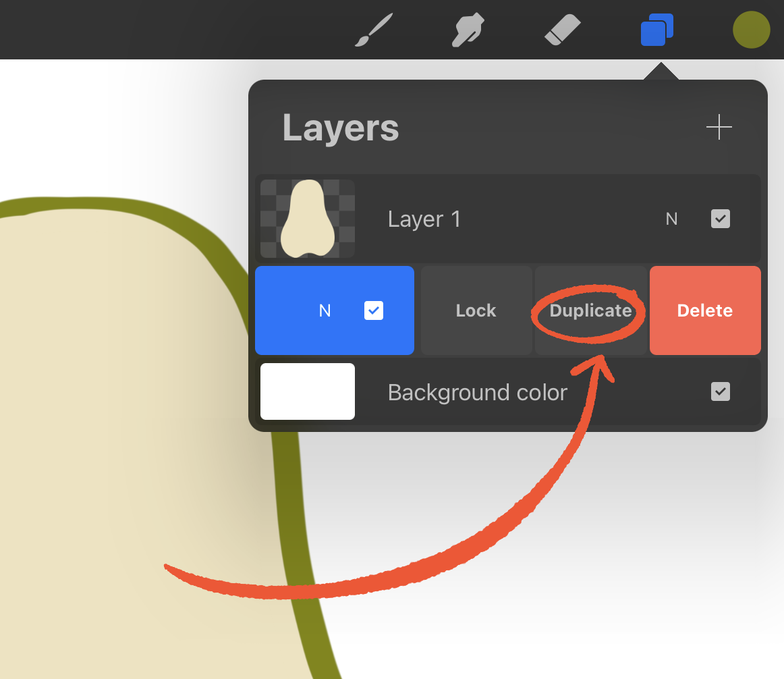Delete the swiped layer

click(x=704, y=310)
